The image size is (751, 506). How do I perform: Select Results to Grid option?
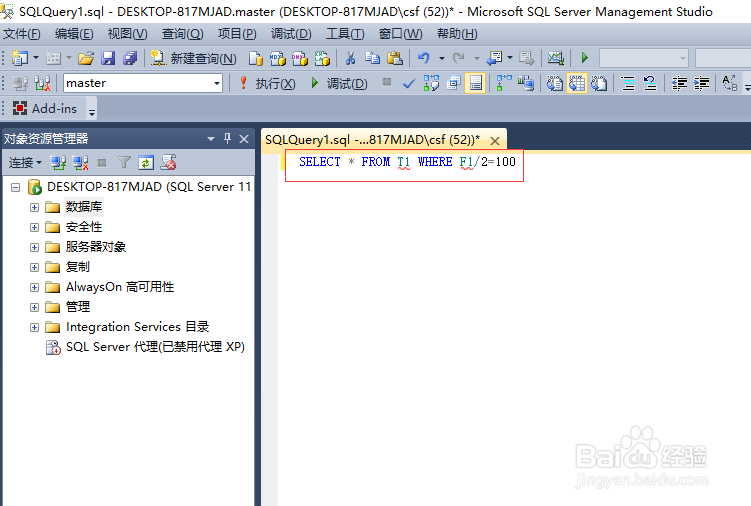pos(577,83)
